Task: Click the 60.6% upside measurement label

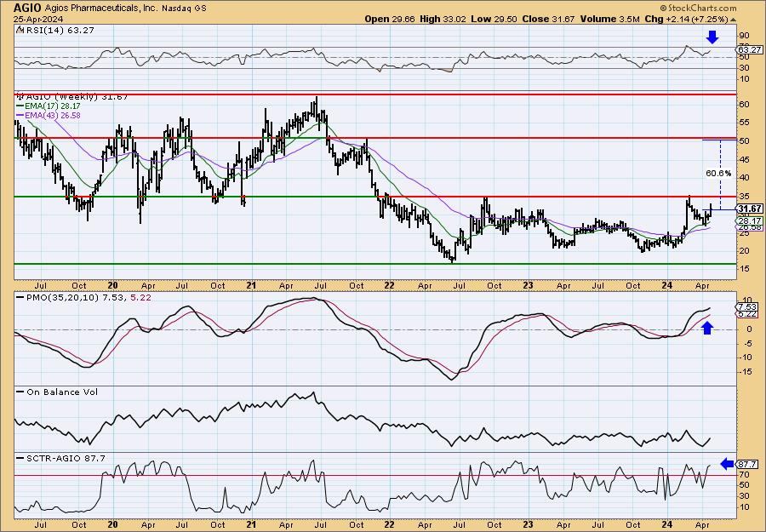Action: [718, 173]
